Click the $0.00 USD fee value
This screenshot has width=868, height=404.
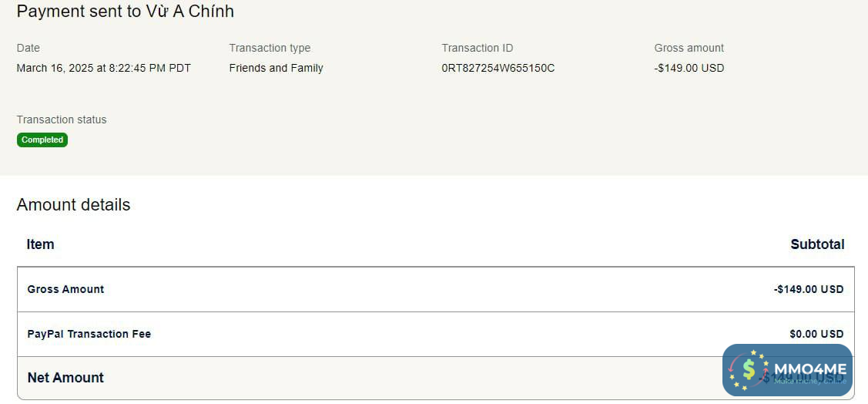click(x=816, y=334)
